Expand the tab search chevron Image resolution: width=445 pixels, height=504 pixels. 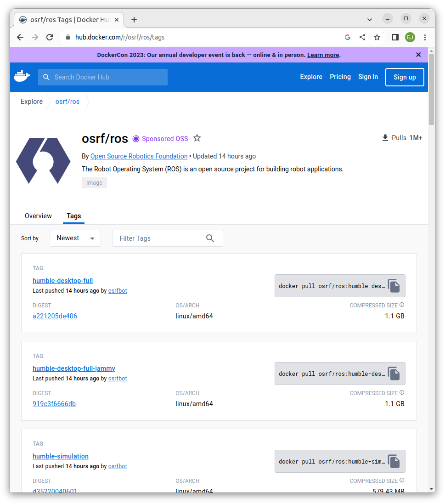[370, 20]
